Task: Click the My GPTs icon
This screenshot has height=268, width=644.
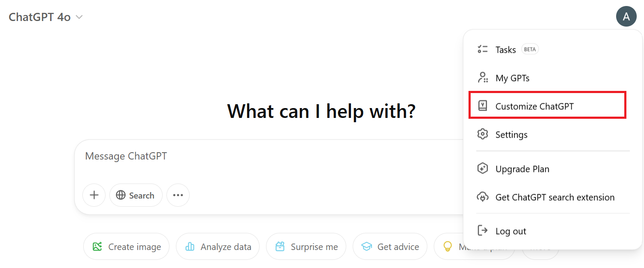Action: point(483,78)
